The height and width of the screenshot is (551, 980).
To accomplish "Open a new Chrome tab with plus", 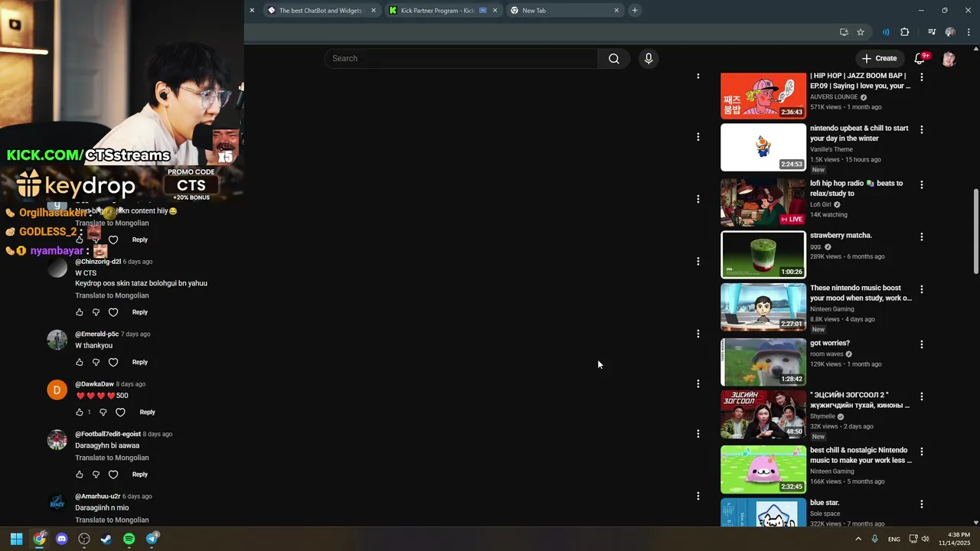I will coord(635,11).
